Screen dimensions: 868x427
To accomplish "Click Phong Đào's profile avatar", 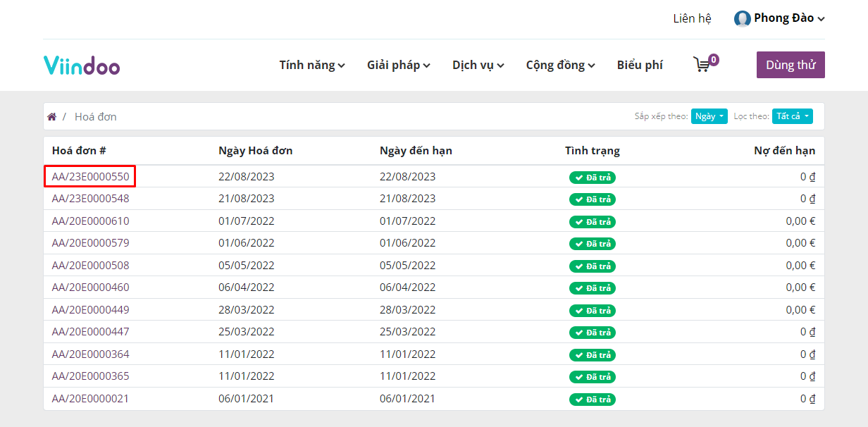I will click(x=742, y=18).
